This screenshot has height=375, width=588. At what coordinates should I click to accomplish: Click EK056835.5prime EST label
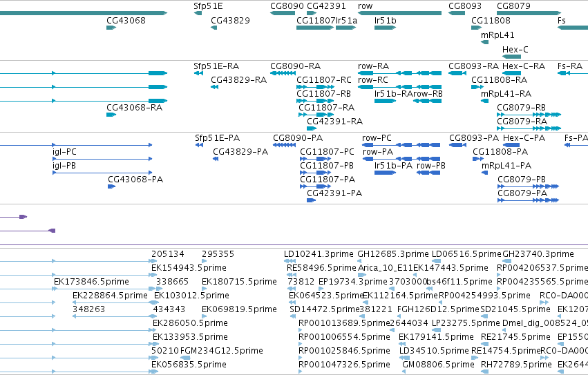tap(189, 365)
